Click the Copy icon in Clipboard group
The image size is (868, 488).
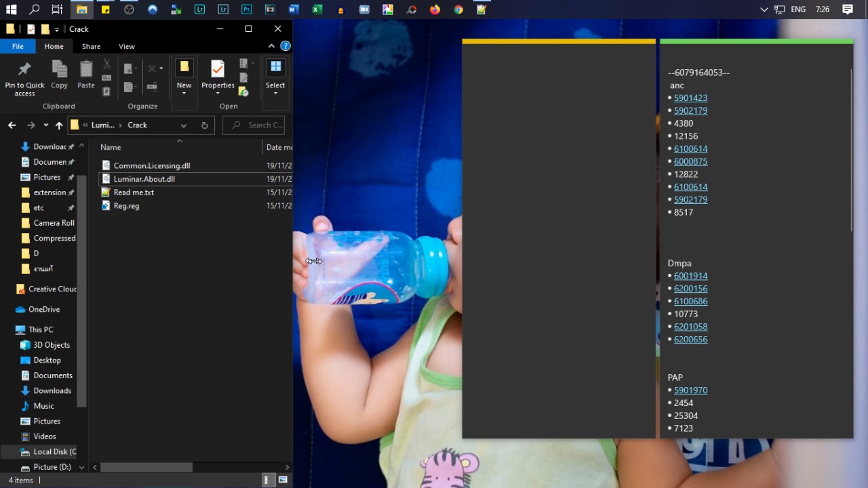click(x=60, y=69)
